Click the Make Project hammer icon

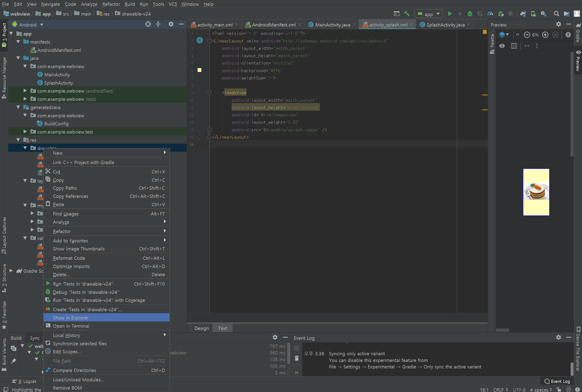click(407, 14)
